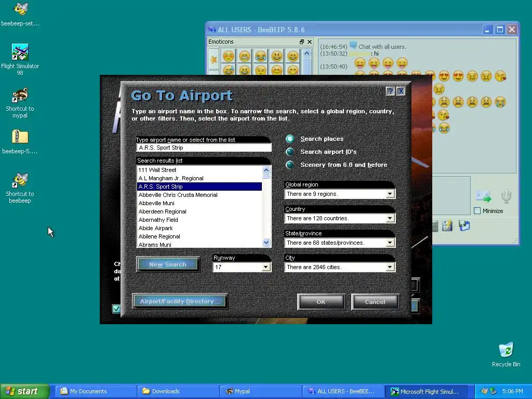Insert the grinning teeth emoticon in top row

[244, 56]
